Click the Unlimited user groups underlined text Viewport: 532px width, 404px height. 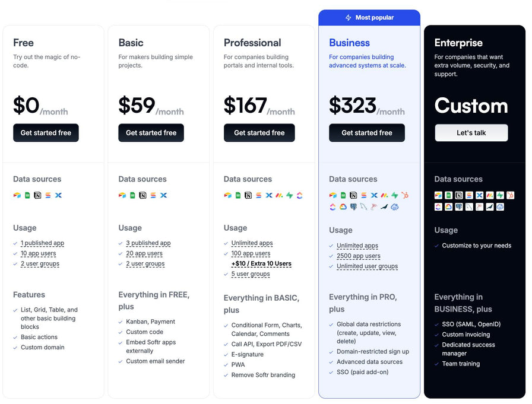[367, 266]
